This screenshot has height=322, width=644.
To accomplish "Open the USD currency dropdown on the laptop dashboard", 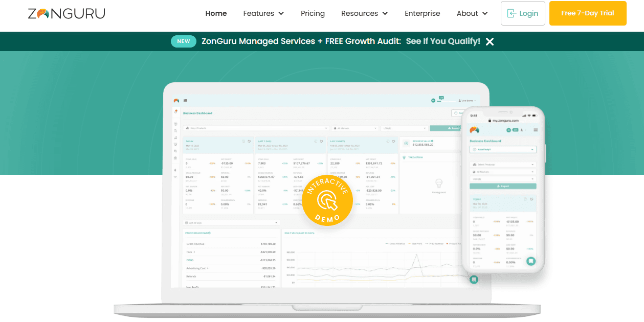I will 404,128.
